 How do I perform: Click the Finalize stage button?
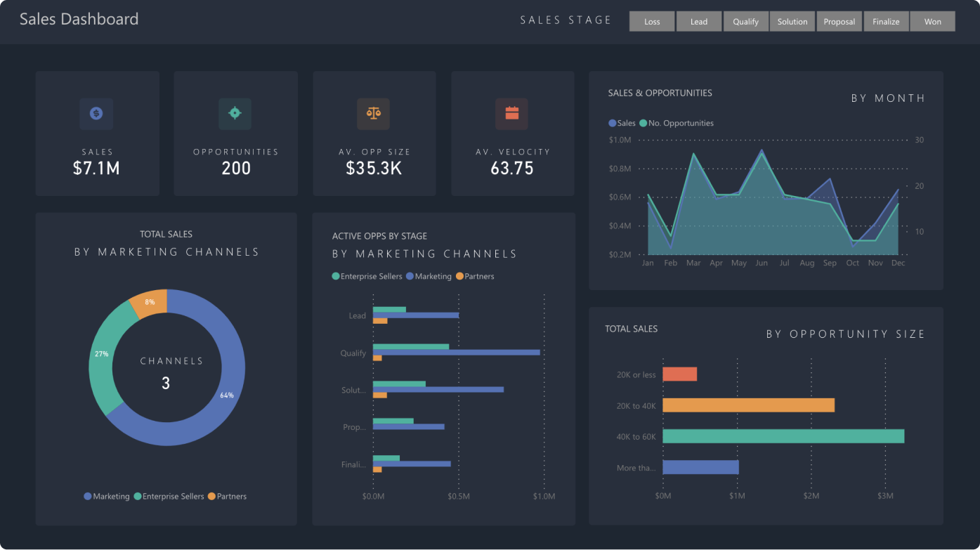pos(886,21)
